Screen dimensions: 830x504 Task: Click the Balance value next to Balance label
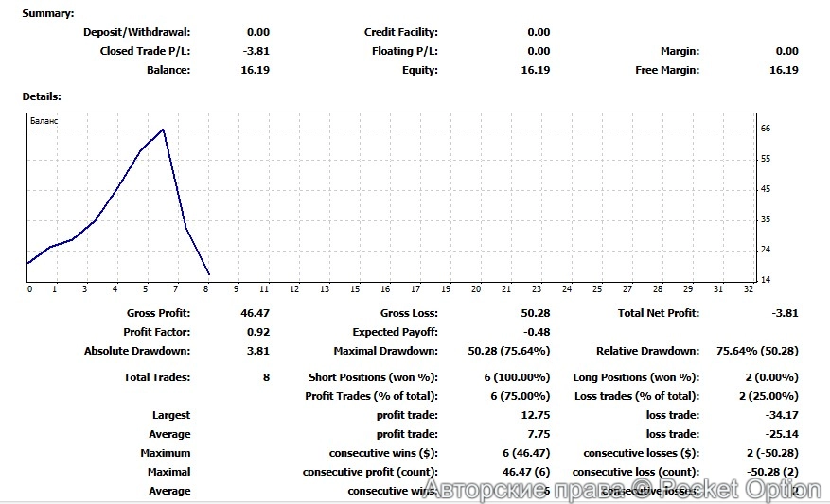click(257, 70)
